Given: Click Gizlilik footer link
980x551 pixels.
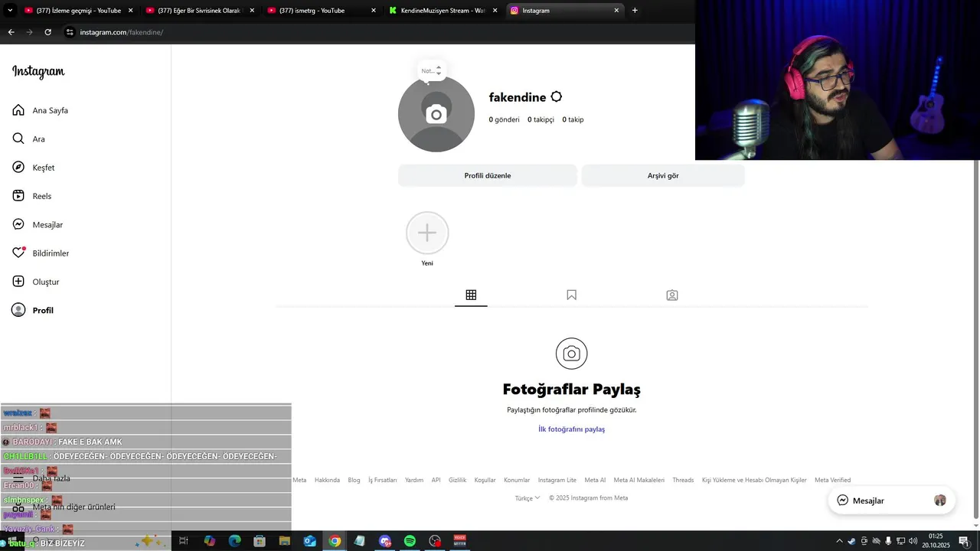Looking at the screenshot, I should (x=457, y=481).
